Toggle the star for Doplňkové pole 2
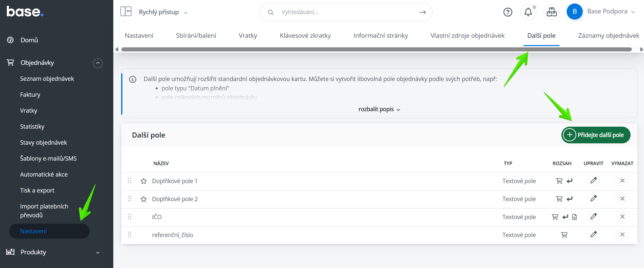Image resolution: width=644 pixels, height=268 pixels. point(144,199)
